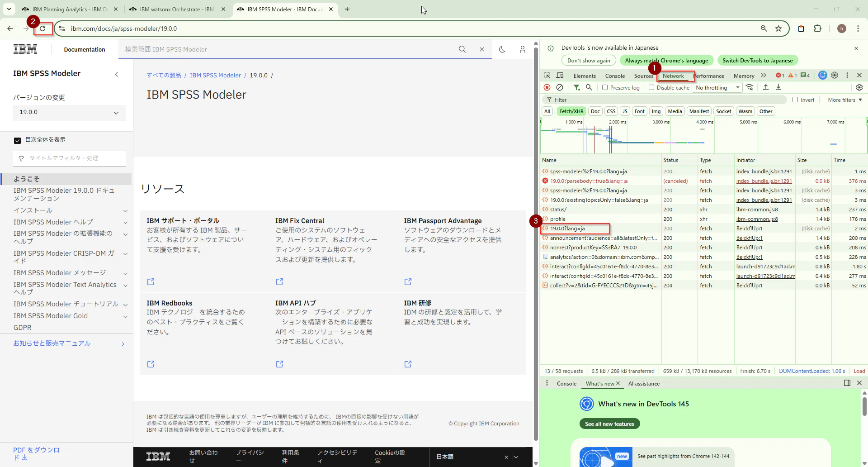
Task: Click the Switch DevTools to Japanese button
Action: coord(758,61)
